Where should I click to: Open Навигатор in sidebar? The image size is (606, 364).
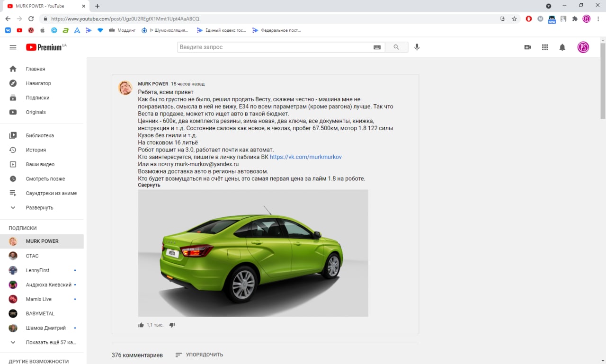tap(42, 83)
